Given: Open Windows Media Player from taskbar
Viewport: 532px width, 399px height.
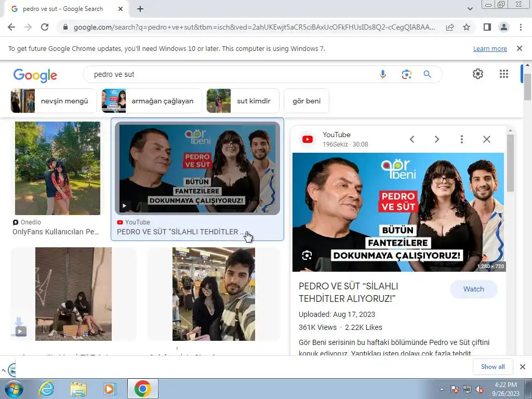Looking at the screenshot, I should pos(110,389).
